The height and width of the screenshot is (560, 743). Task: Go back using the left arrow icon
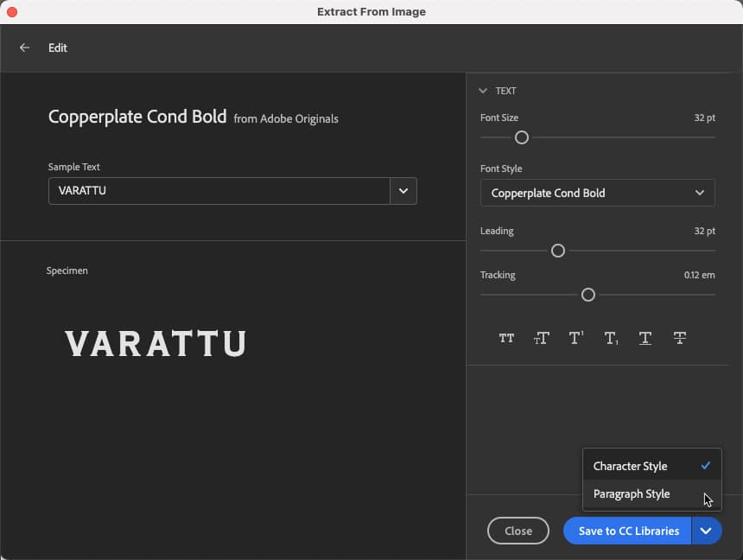pyautogui.click(x=25, y=48)
